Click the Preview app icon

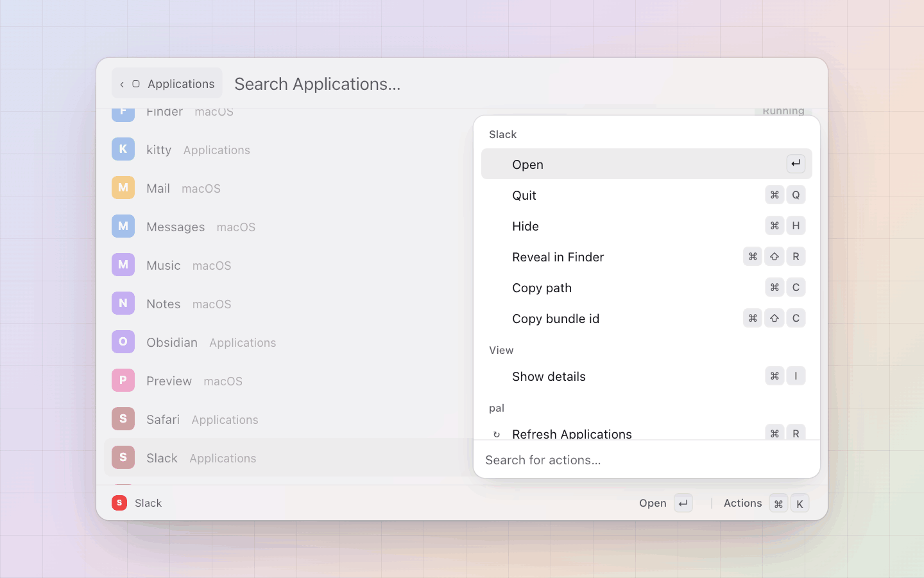[x=123, y=380]
